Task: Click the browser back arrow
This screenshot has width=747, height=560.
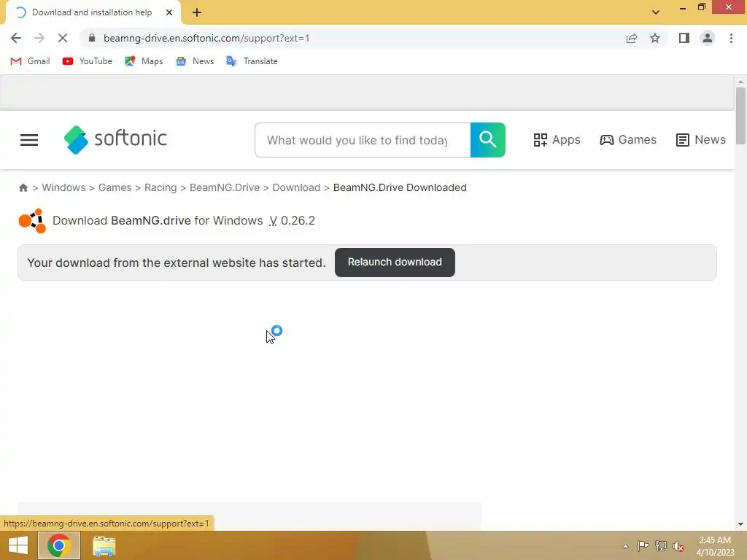Action: tap(16, 38)
